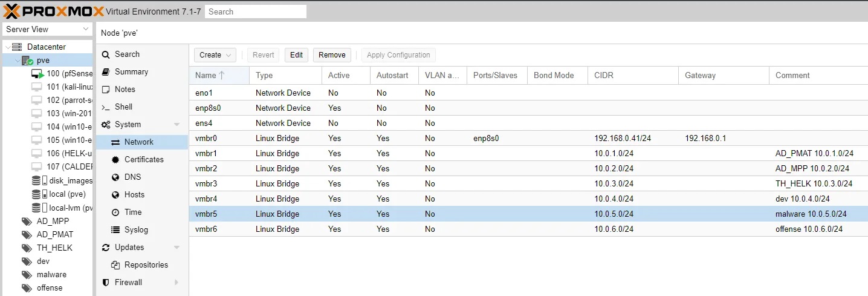Select VM 106 HELK monitor icon
Viewport: 868px width, 296px height.
click(37, 153)
